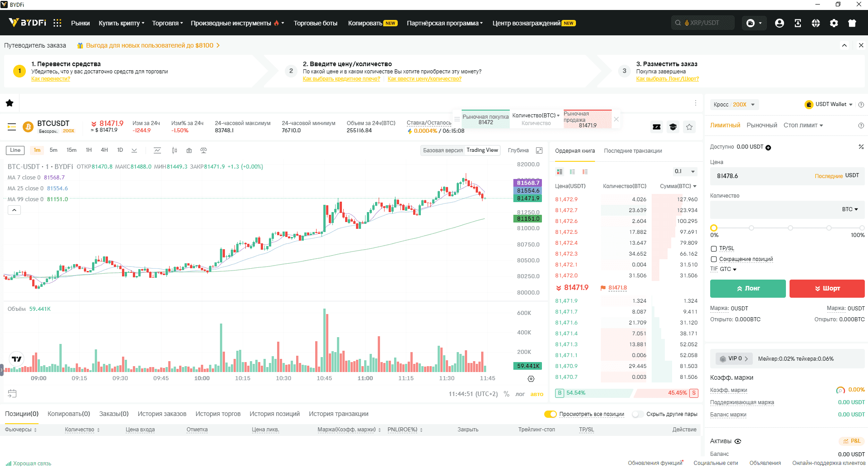Viewport: 868px width, 469px height.
Task: Open the Как перенести? link
Action: [51, 79]
